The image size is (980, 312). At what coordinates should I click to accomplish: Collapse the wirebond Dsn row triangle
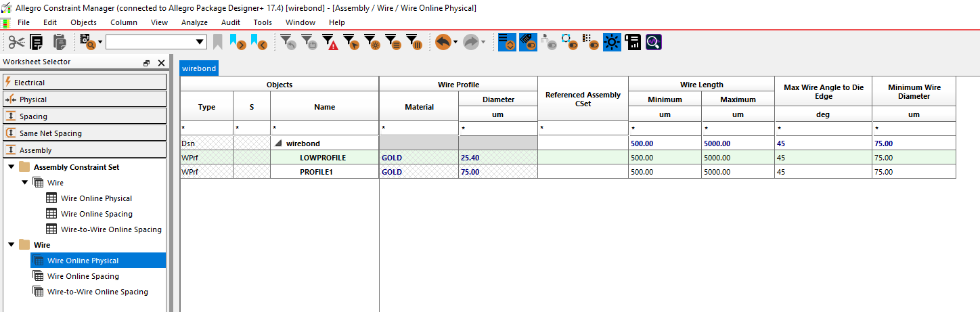pyautogui.click(x=277, y=143)
